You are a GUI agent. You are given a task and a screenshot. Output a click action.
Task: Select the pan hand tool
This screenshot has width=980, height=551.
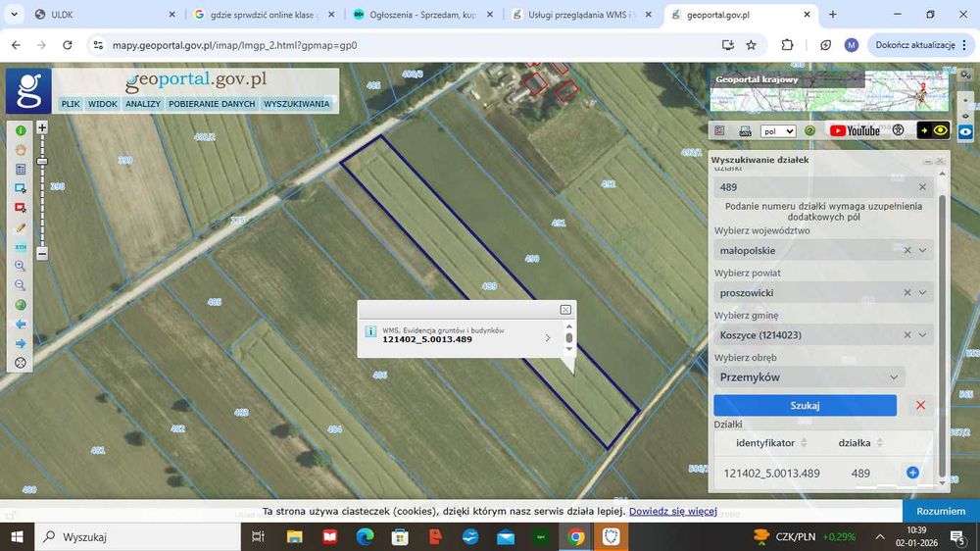(x=21, y=150)
